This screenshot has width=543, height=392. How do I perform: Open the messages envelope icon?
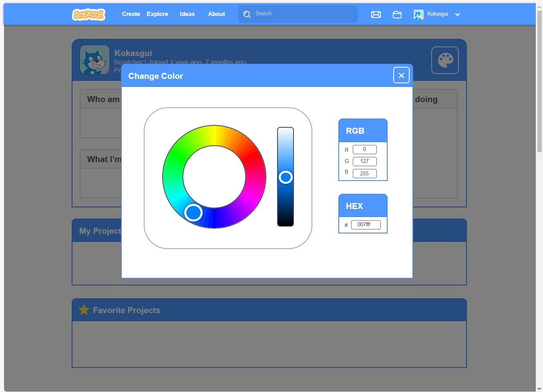[x=376, y=14]
